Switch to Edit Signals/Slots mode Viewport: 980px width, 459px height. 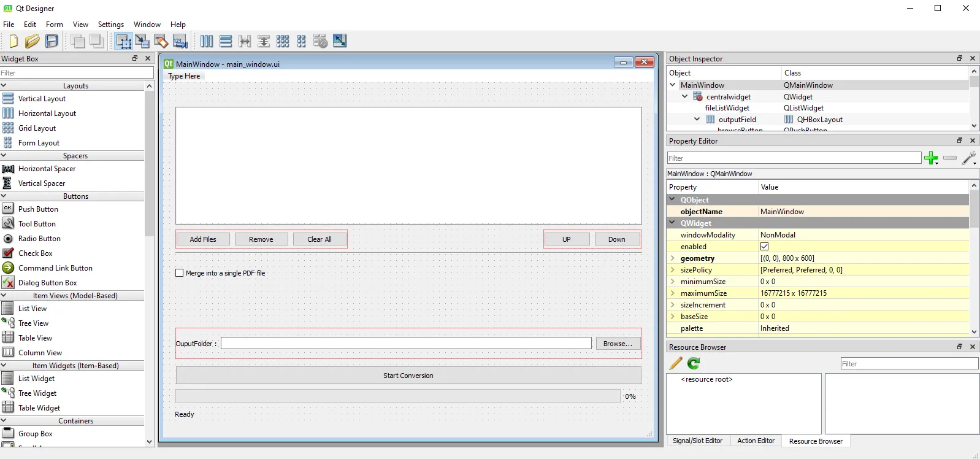142,41
